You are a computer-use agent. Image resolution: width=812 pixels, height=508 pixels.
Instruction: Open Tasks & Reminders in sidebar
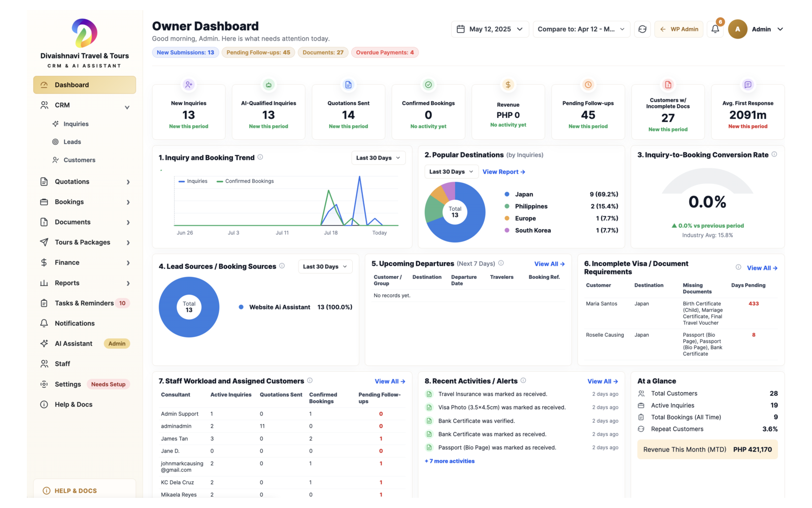[85, 303]
